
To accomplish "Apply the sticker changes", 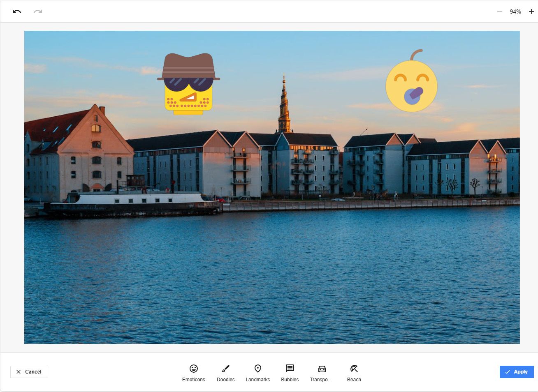I will click(517, 372).
